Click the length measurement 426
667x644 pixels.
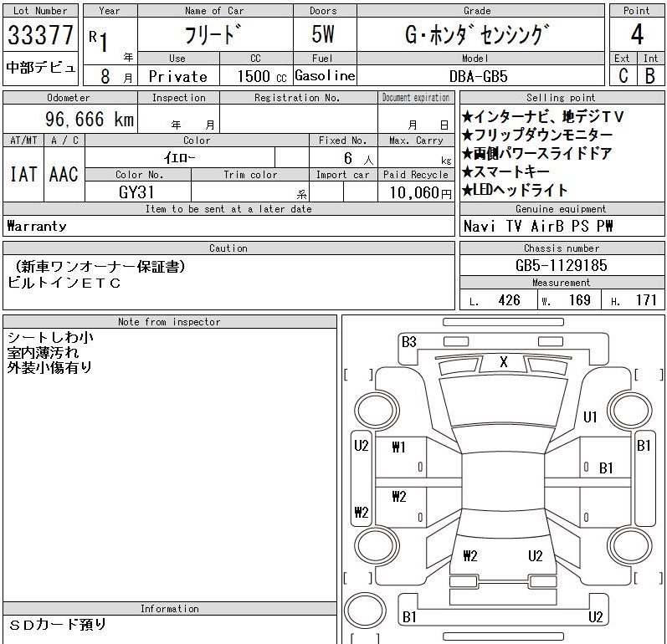tap(509, 300)
